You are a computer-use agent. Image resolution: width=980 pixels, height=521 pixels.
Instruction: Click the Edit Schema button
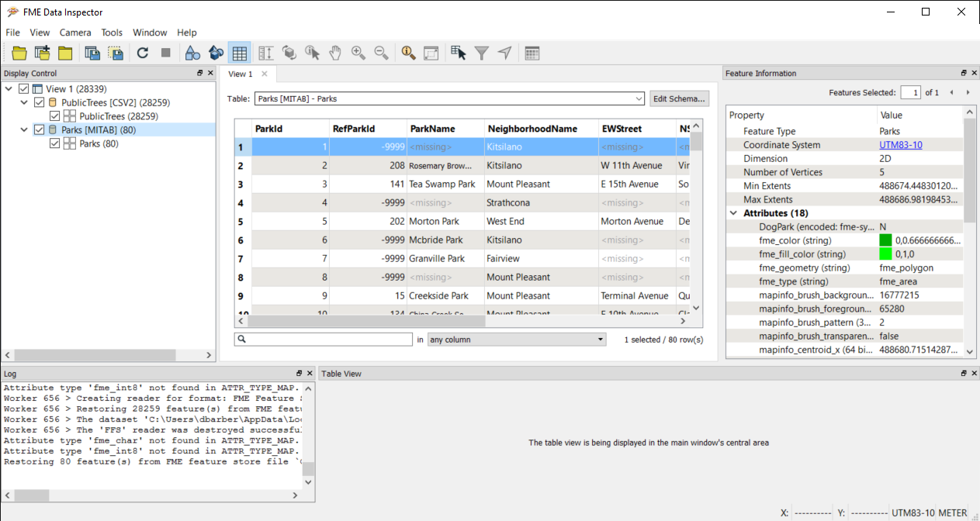pyautogui.click(x=679, y=98)
